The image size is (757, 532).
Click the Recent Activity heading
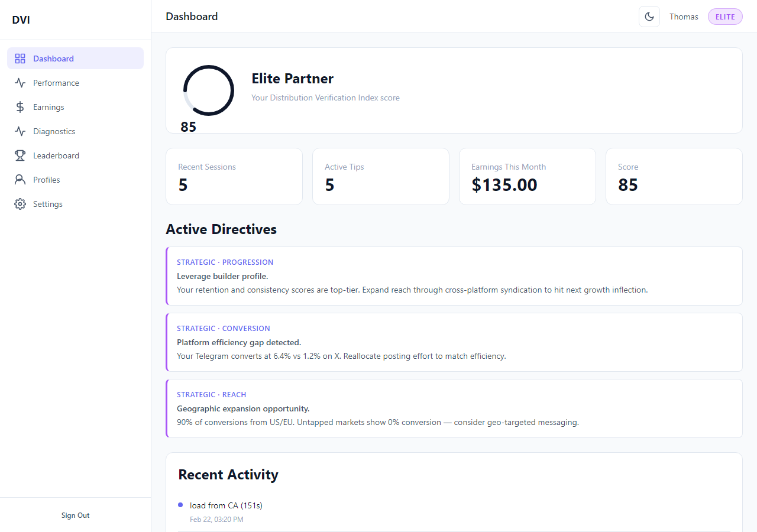[228, 475]
